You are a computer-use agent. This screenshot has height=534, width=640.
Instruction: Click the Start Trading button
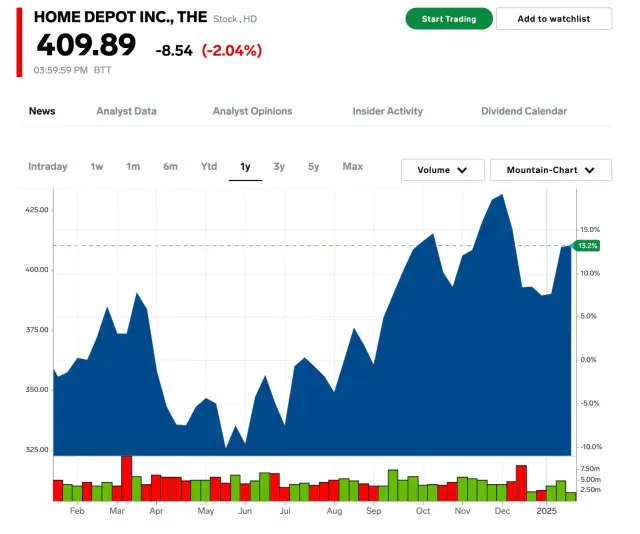(449, 19)
